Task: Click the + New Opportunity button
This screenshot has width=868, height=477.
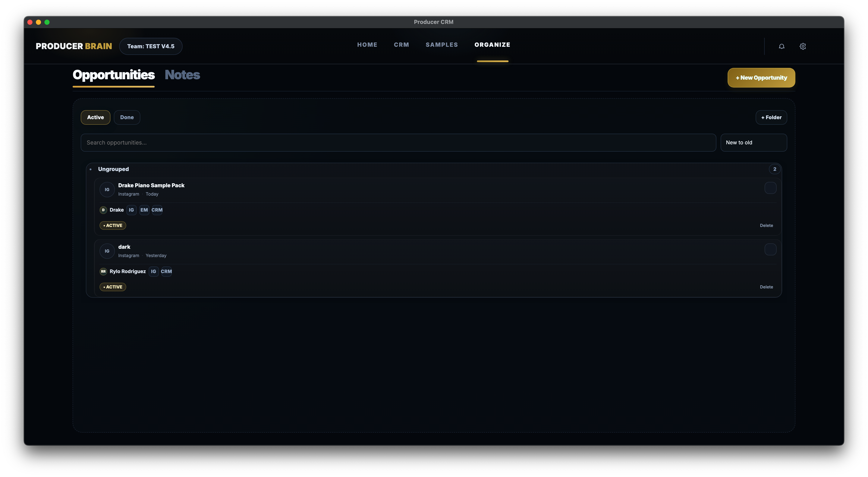Action: click(761, 78)
